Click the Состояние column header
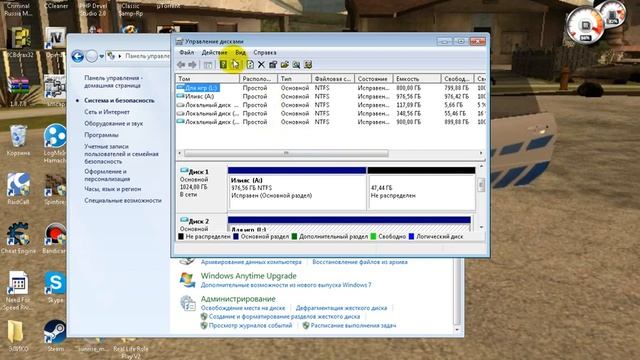 pos(373,78)
